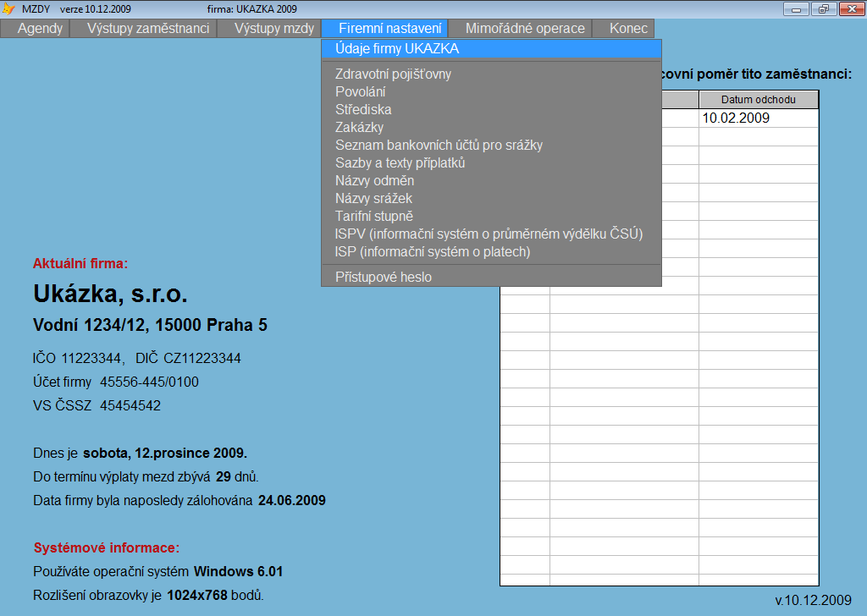
Task: Select the 10.02.2009 date cell
Action: pyautogui.click(x=758, y=118)
